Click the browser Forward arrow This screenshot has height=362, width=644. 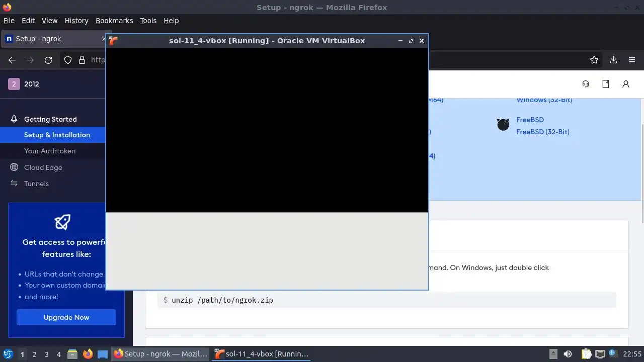(x=30, y=60)
